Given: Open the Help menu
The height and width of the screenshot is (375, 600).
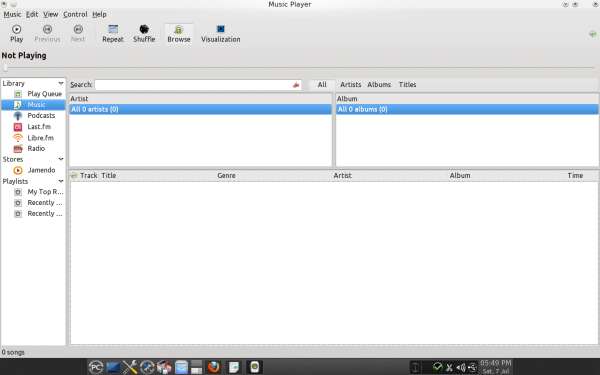Looking at the screenshot, I should tap(99, 14).
